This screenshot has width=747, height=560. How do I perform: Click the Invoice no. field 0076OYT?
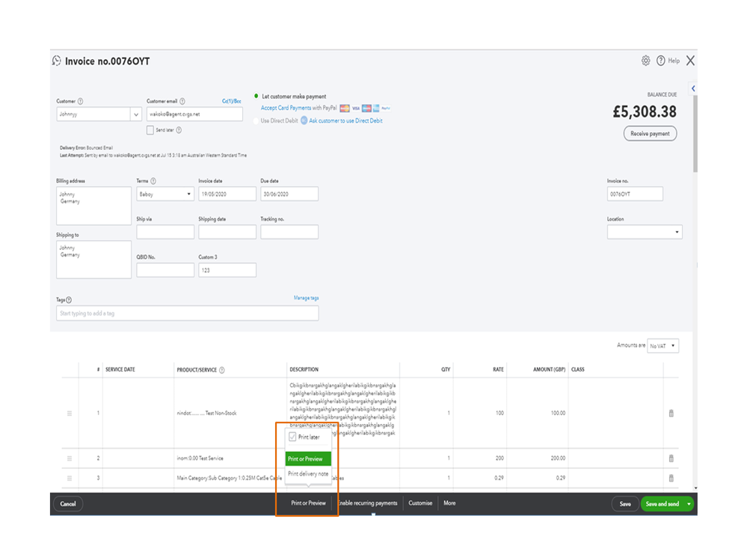pos(635,194)
